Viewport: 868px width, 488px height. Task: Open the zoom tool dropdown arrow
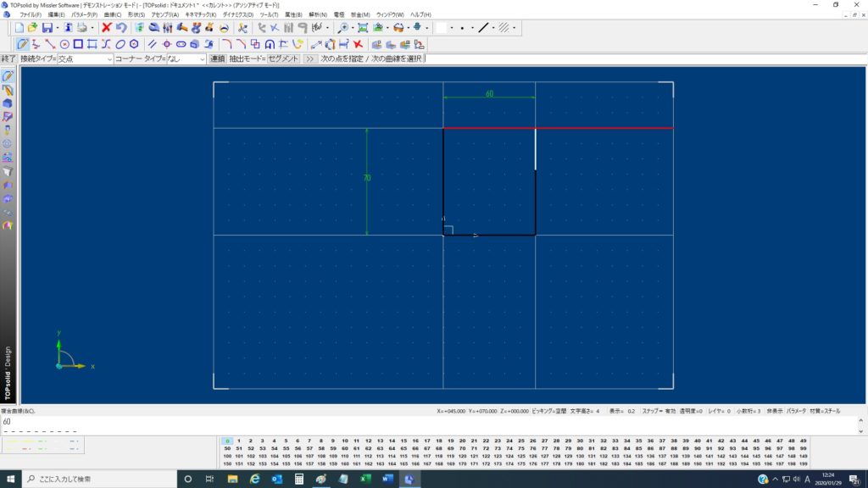353,28
